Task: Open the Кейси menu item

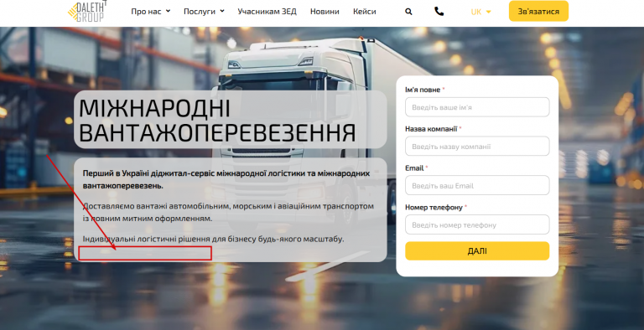Action: (364, 12)
